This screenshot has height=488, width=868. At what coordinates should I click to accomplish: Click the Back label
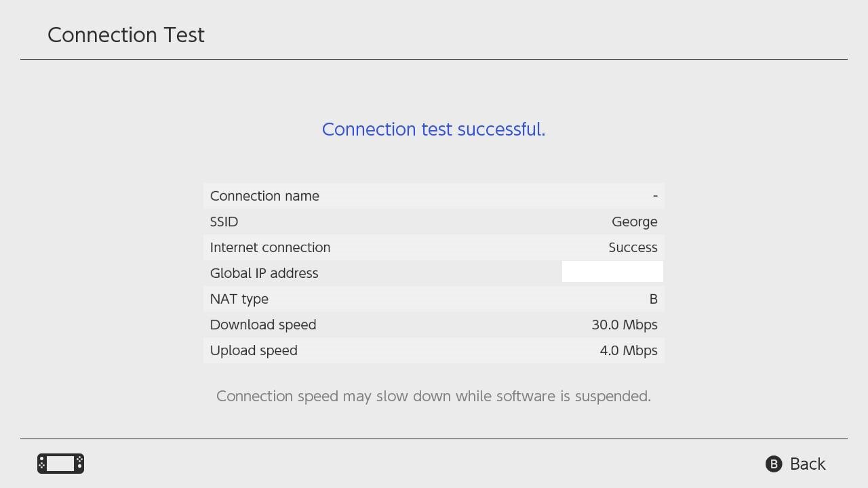(x=807, y=464)
